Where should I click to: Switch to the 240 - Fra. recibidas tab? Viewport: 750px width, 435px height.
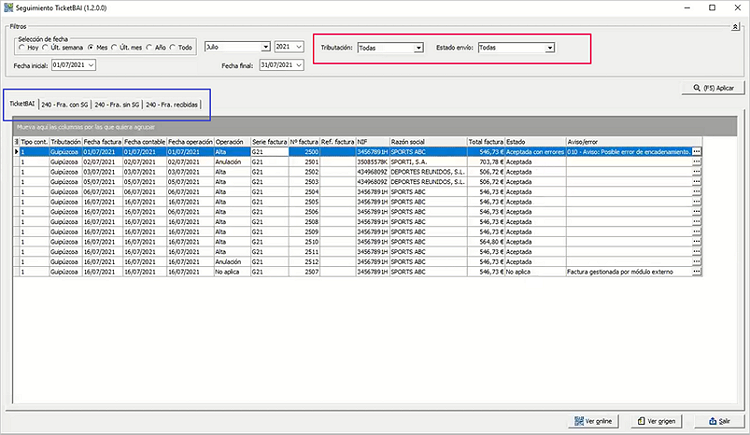coord(172,105)
